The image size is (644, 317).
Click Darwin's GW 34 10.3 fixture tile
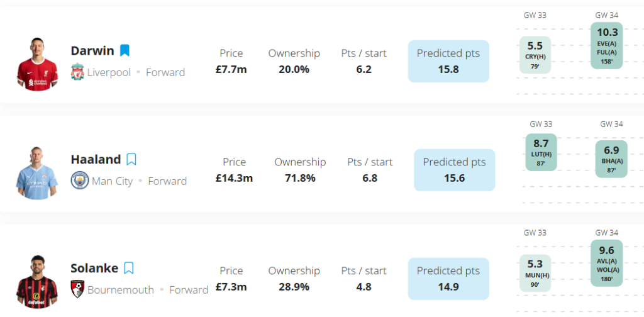(607, 45)
